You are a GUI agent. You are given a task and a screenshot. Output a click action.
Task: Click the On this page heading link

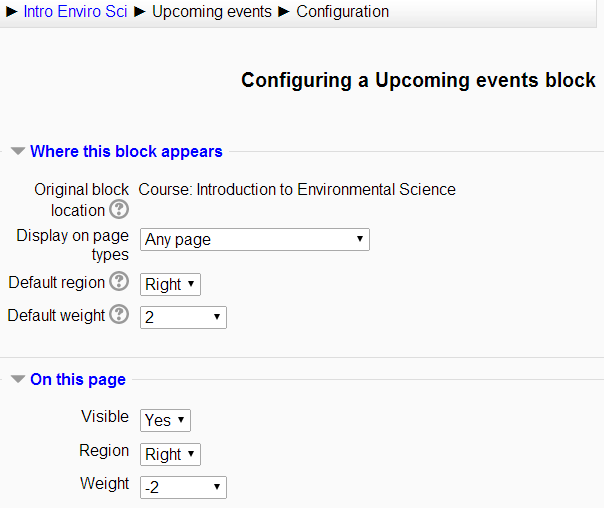tap(78, 379)
